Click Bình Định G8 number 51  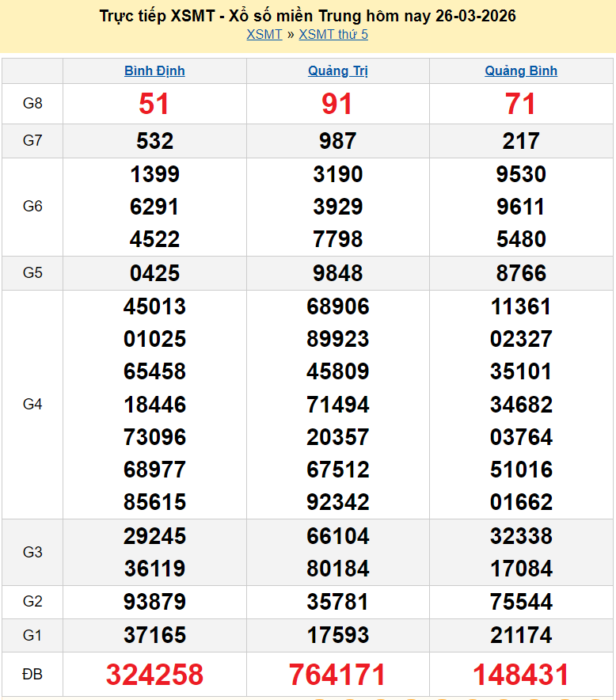pyautogui.click(x=154, y=104)
